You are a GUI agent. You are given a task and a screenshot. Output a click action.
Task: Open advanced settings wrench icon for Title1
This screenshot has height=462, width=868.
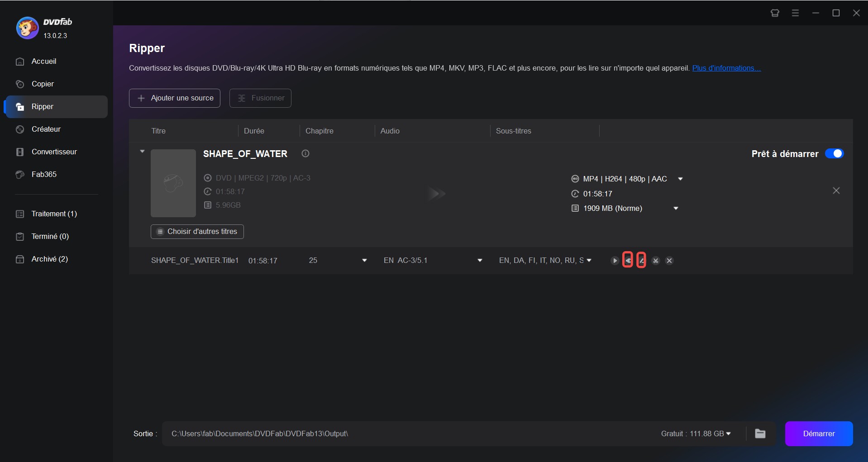[x=628, y=261]
